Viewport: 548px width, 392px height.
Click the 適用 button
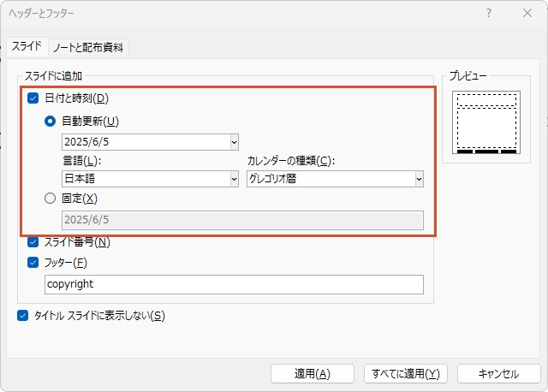312,374
